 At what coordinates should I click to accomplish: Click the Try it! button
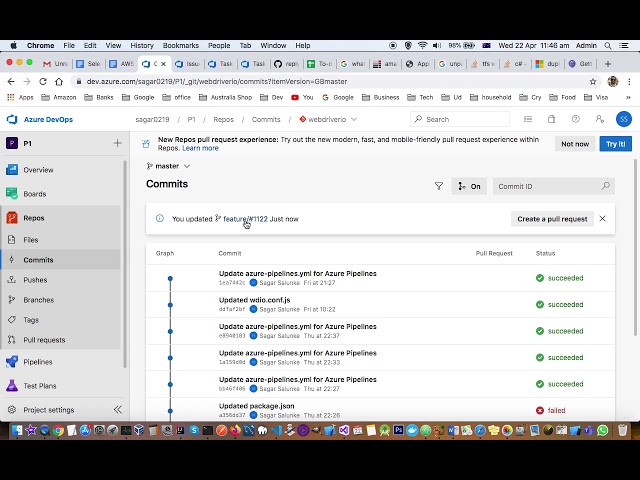[x=616, y=144]
